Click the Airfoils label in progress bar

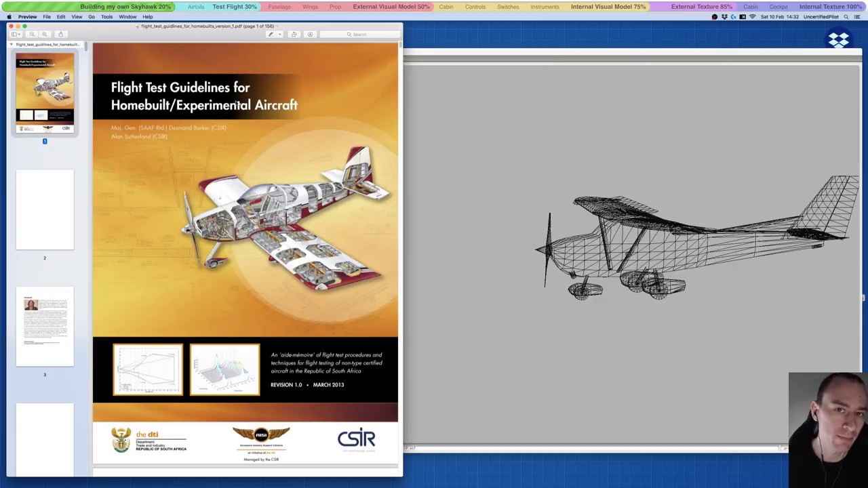pyautogui.click(x=196, y=7)
